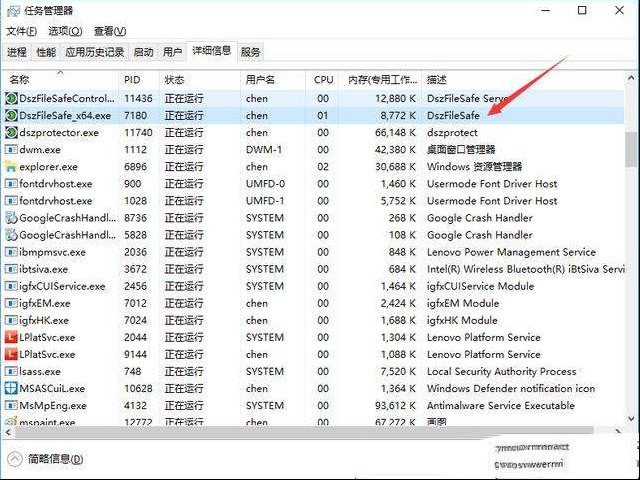
Task: Click the ibmpmsvc.exe process icon
Action: pos(11,252)
